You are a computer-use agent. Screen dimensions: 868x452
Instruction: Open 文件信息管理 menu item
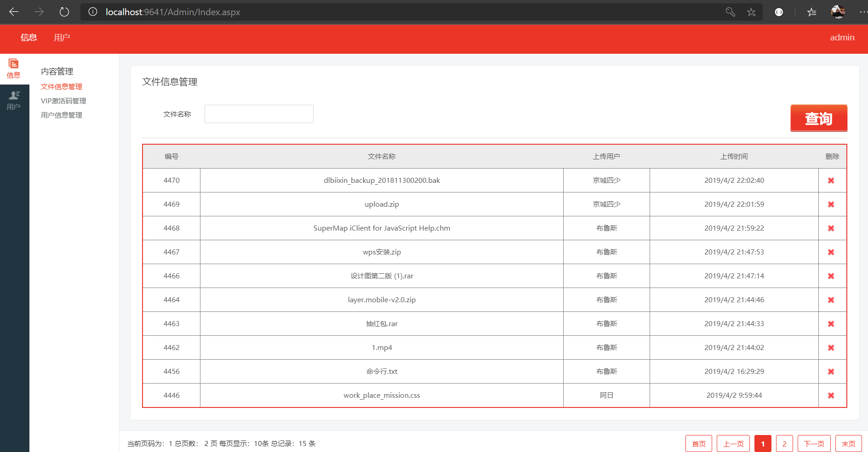(62, 87)
